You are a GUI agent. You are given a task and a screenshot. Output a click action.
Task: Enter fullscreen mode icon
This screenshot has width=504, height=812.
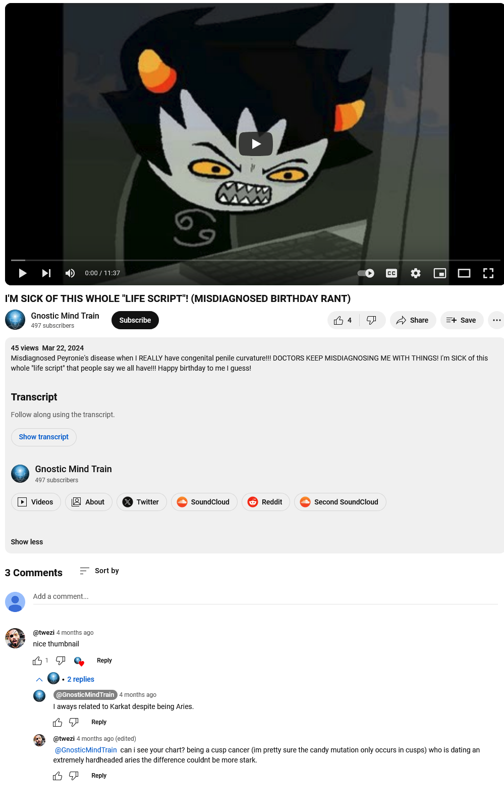coord(488,273)
